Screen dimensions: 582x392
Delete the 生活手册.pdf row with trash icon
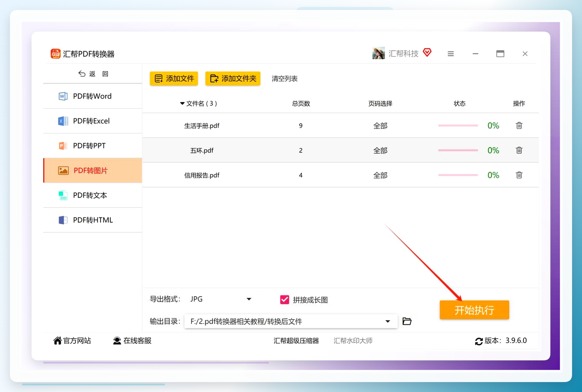pos(519,126)
